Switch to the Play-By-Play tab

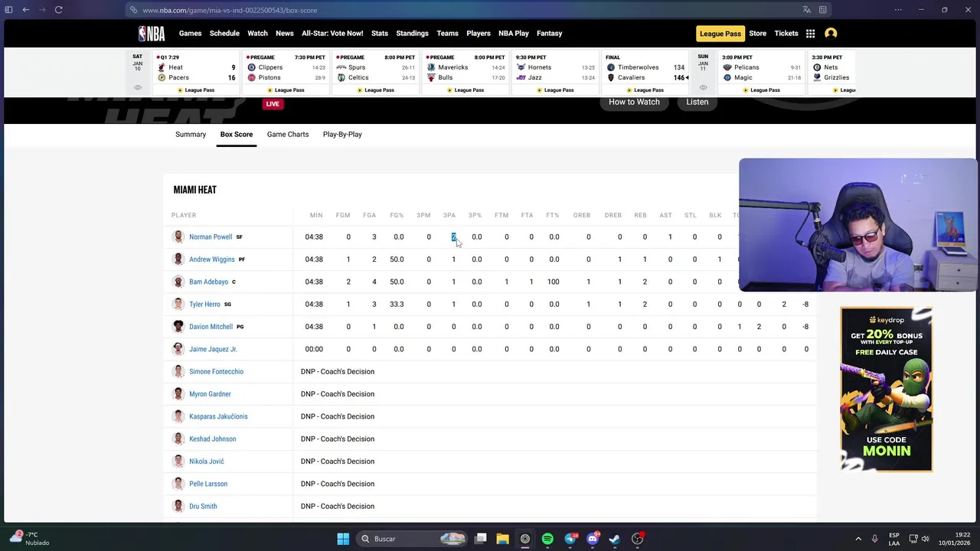tap(342, 135)
